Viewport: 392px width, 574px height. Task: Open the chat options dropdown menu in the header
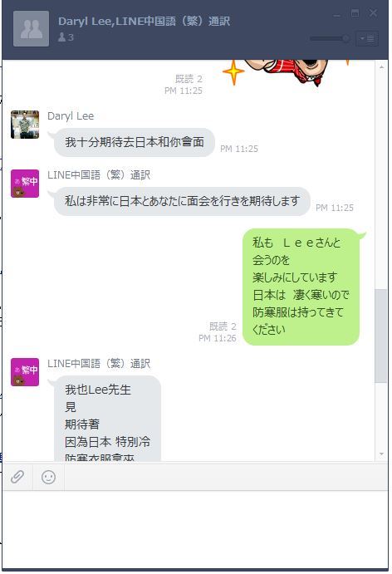click(x=367, y=38)
